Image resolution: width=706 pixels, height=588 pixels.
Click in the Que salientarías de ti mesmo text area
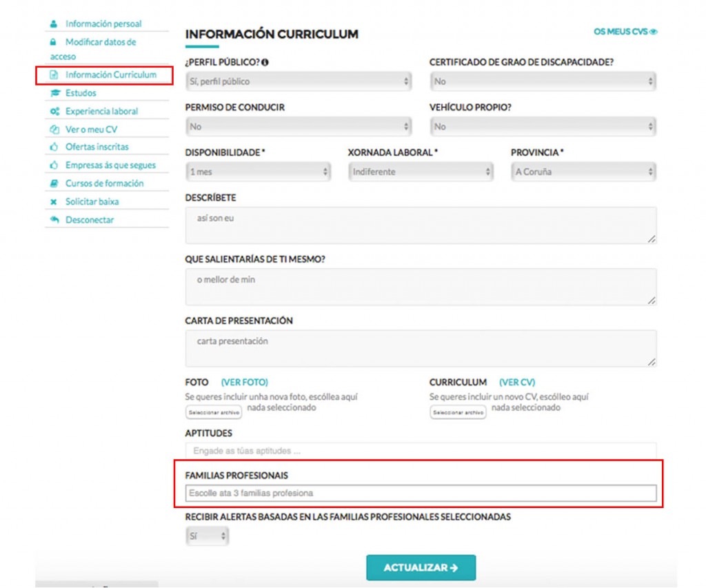421,287
